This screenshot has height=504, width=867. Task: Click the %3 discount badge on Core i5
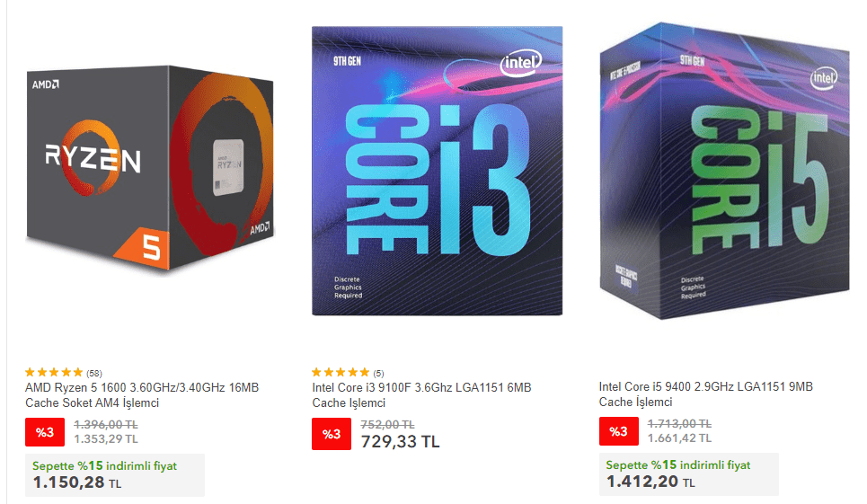(618, 432)
